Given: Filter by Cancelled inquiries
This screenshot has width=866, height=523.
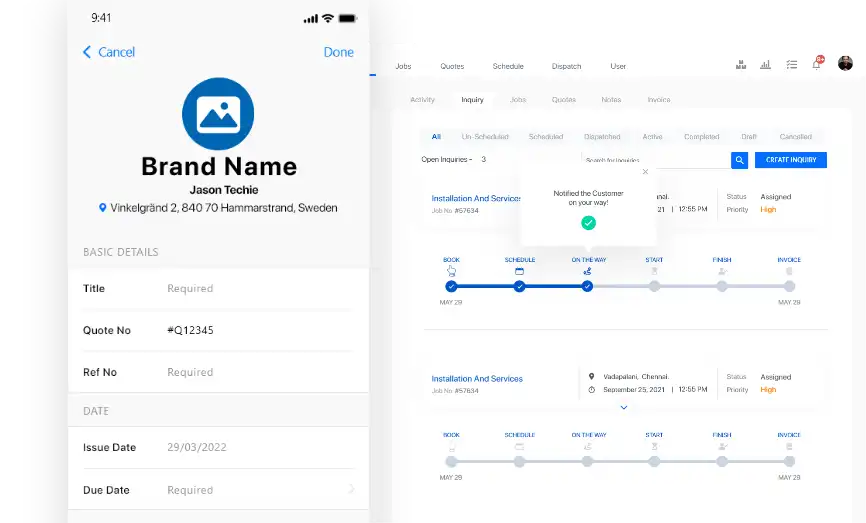Looking at the screenshot, I should [795, 137].
